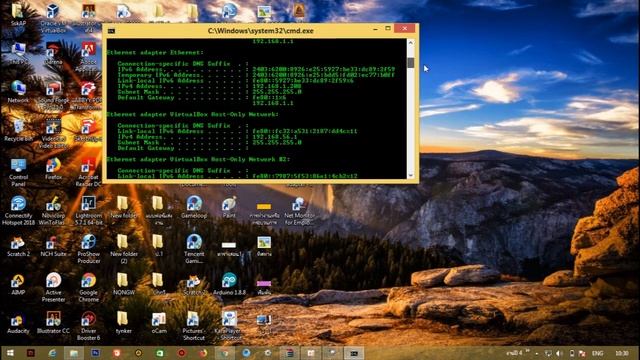Click the cmd.exe window title bar
The height and width of the screenshot is (360, 640).
tap(260, 31)
